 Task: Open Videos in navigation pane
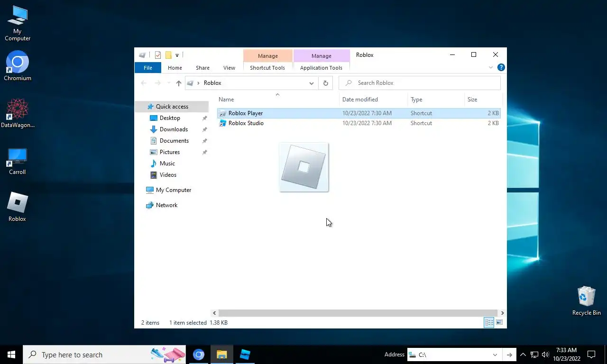click(168, 175)
